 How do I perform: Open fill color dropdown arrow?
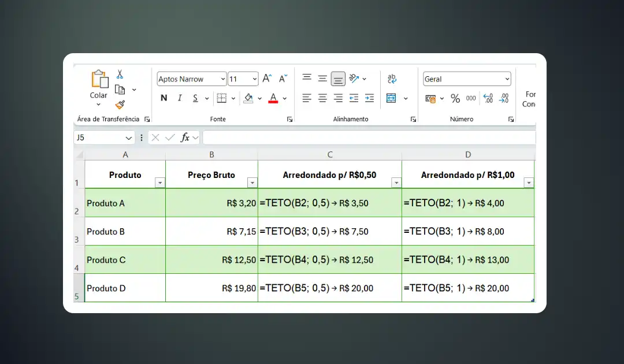pyautogui.click(x=259, y=98)
